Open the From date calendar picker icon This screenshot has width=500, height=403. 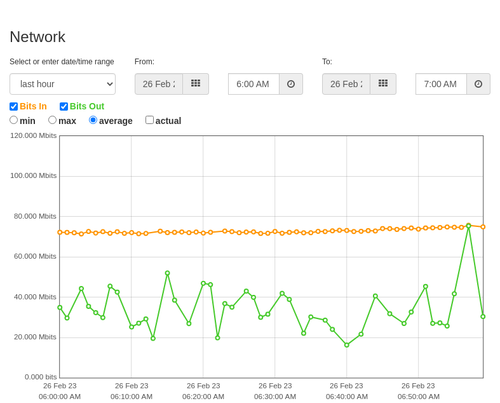coord(196,84)
